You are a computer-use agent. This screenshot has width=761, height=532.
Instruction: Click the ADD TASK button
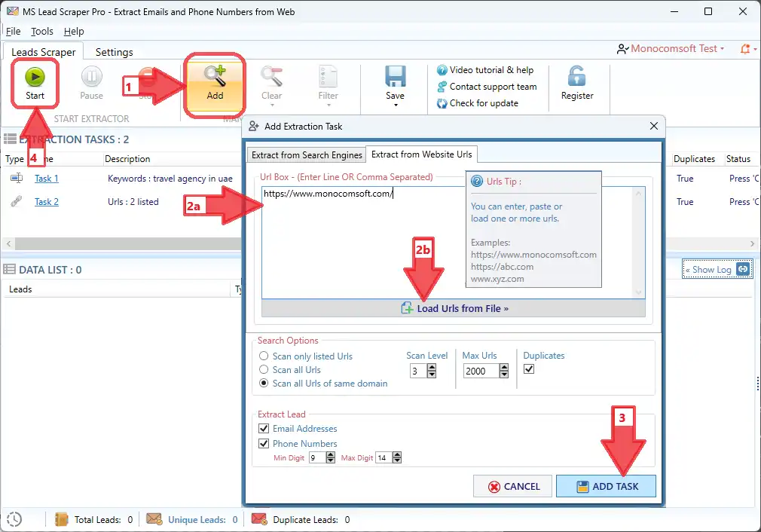(606, 486)
